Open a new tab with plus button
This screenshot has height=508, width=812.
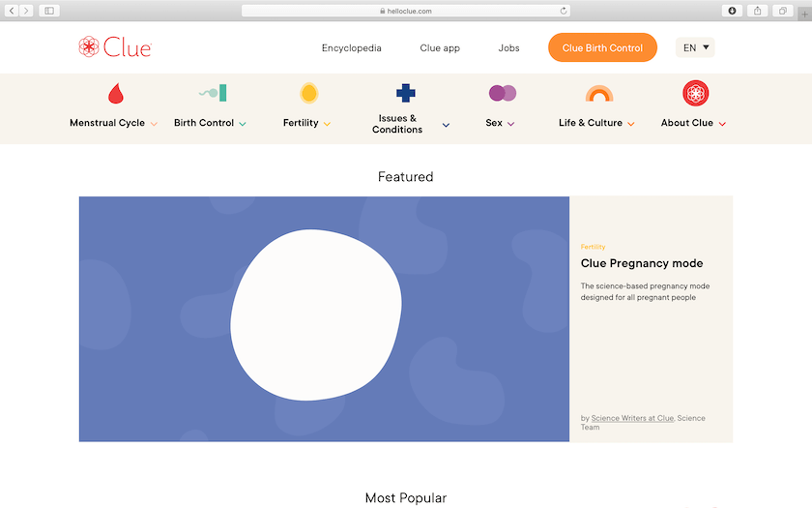click(x=804, y=14)
